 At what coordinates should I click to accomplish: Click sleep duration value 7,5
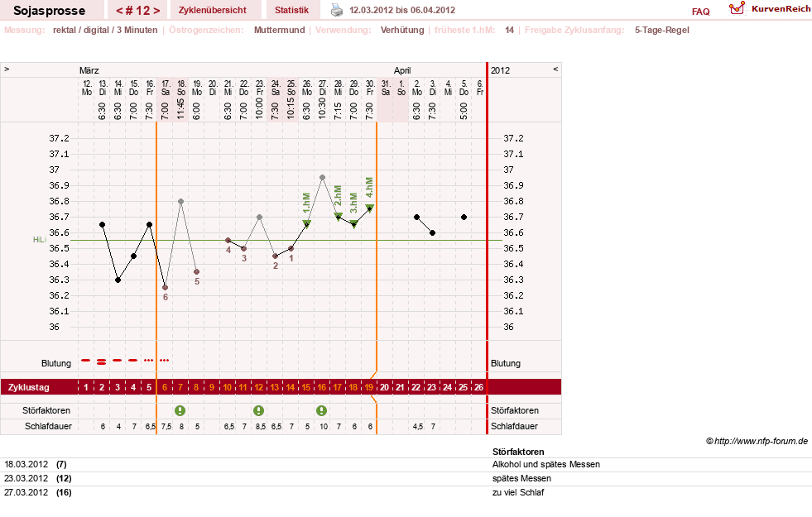coord(166,427)
